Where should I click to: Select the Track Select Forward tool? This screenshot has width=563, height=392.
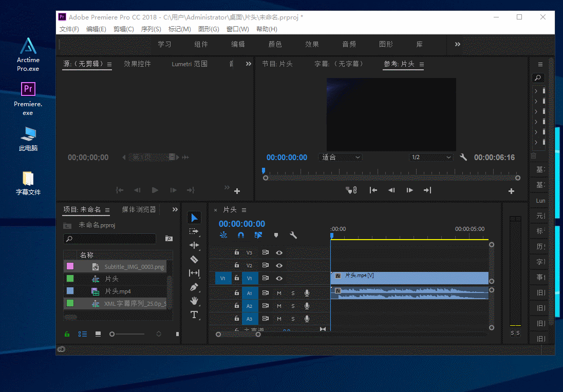tap(194, 232)
